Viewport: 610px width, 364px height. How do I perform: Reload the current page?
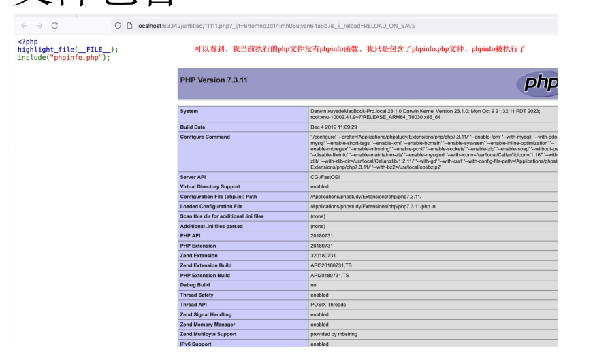coord(54,26)
